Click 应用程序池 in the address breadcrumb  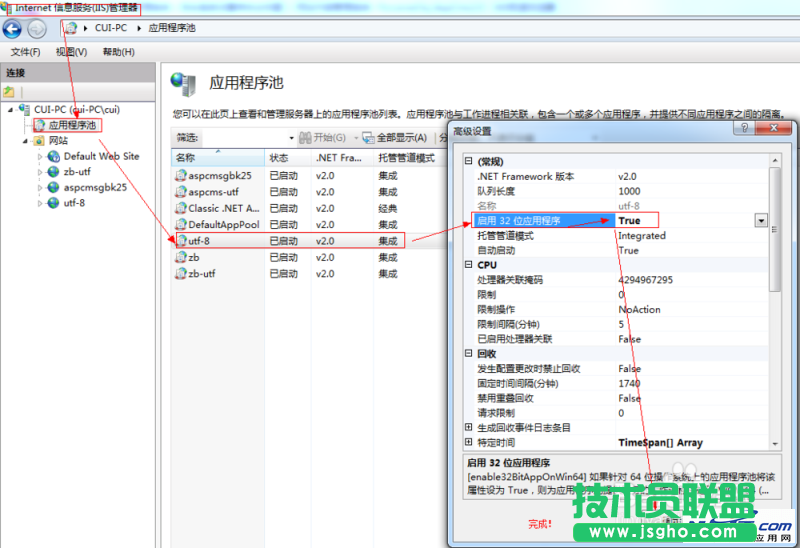point(172,28)
